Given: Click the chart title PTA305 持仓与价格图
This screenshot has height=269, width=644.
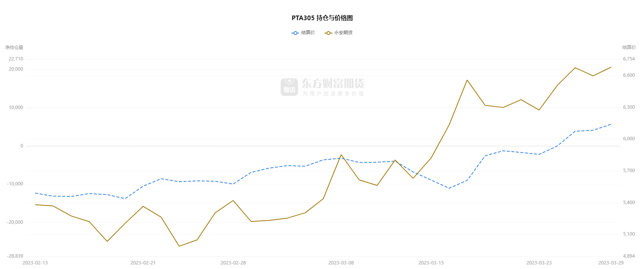Looking at the screenshot, I should [x=322, y=18].
